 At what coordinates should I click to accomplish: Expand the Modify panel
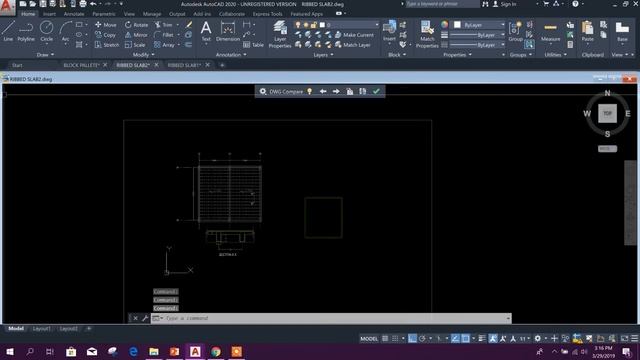pos(143,55)
